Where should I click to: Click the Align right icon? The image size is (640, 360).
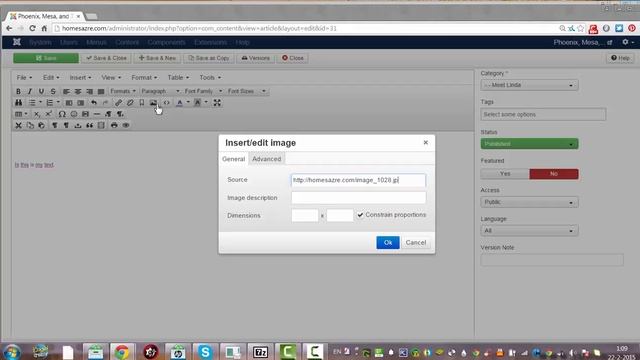click(89, 91)
